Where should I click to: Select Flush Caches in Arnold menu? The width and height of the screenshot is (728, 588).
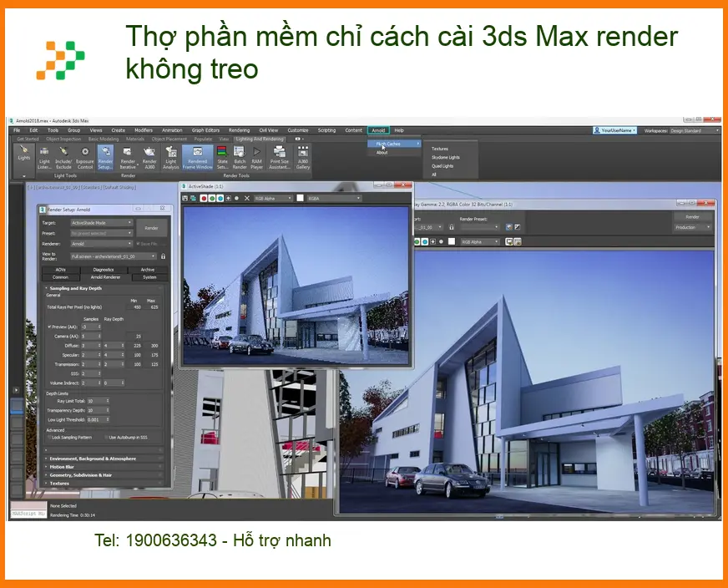(394, 144)
